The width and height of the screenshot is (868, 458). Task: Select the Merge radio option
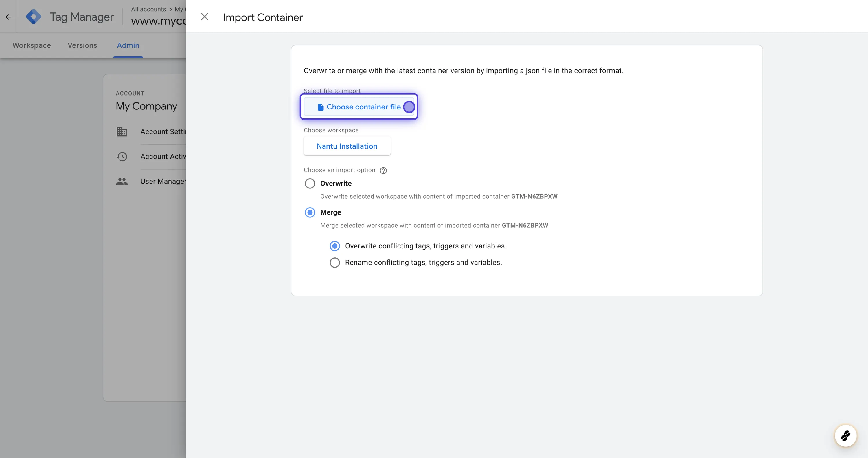point(310,212)
